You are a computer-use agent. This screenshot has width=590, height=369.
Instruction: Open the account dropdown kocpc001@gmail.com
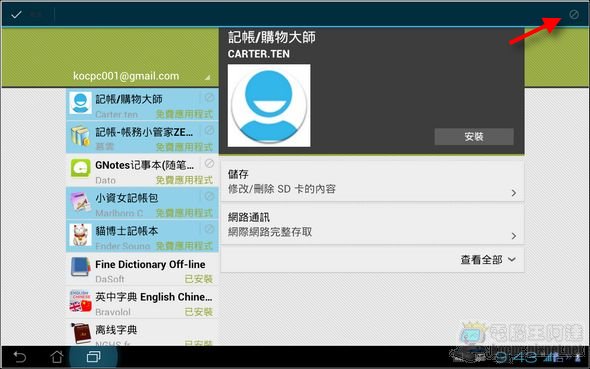pos(142,76)
